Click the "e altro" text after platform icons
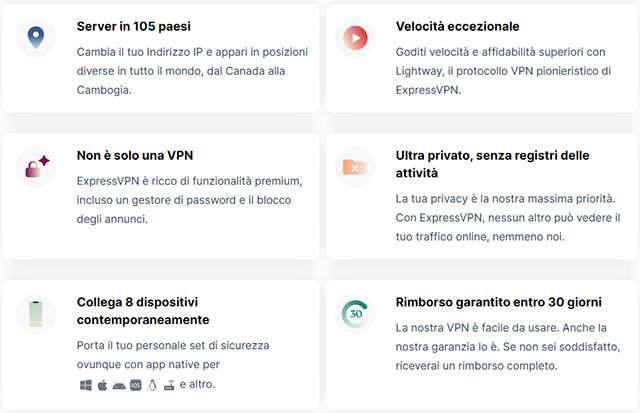Image resolution: width=640 pixels, height=413 pixels. tap(198, 385)
